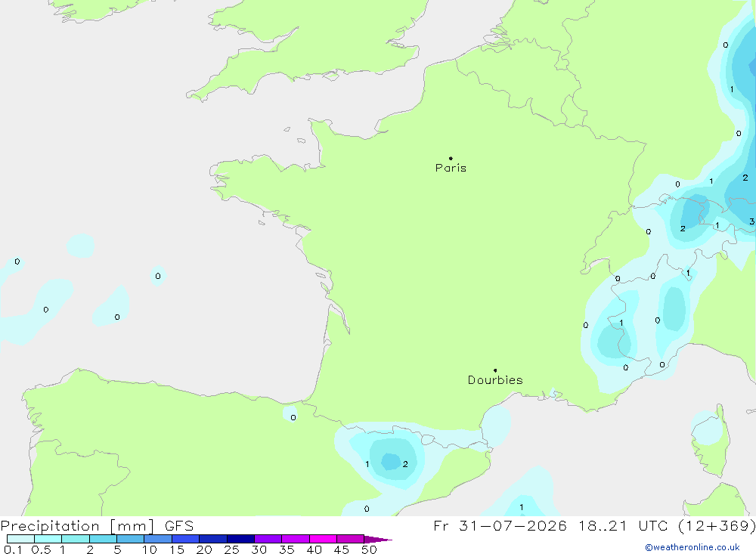Pick the 25–30 mm navy legend swatch

tap(240, 539)
